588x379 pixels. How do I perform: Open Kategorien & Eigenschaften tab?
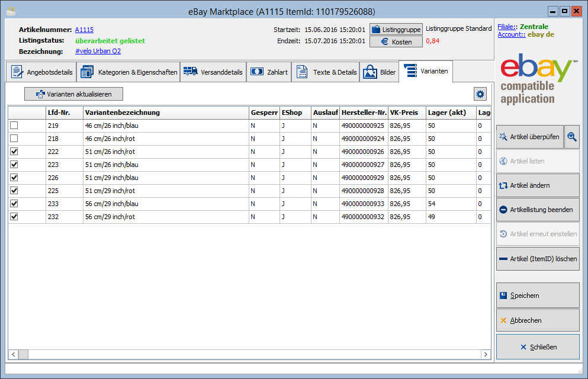coord(129,72)
